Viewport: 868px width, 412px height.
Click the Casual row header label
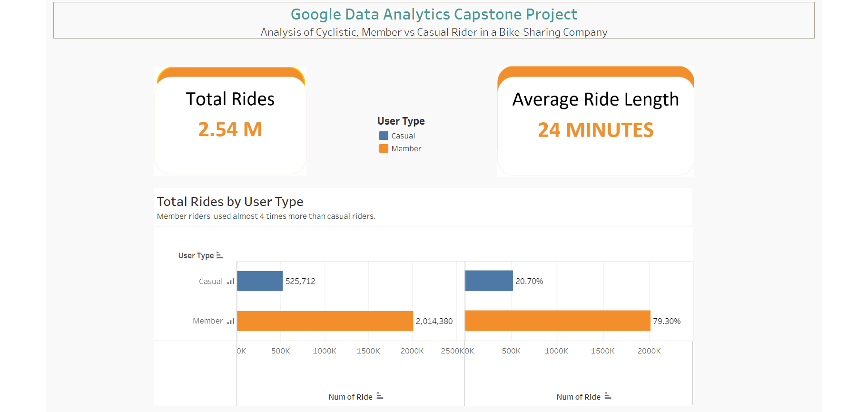point(211,281)
